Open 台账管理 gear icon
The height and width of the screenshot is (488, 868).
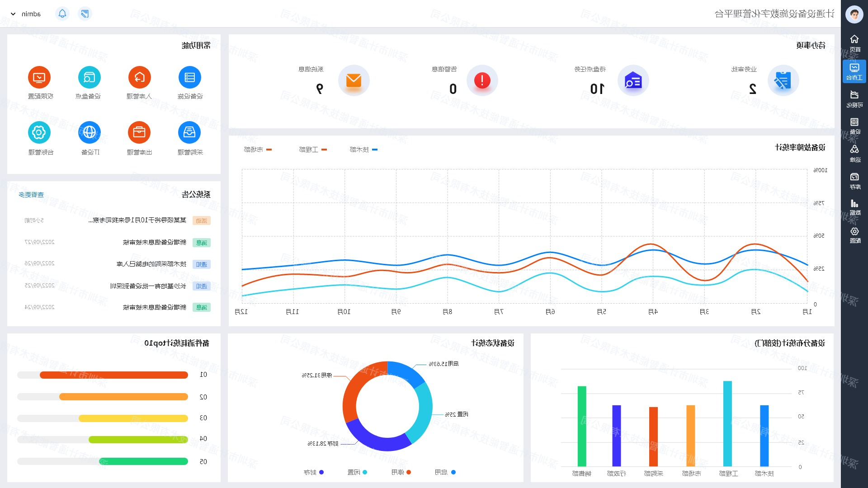39,133
